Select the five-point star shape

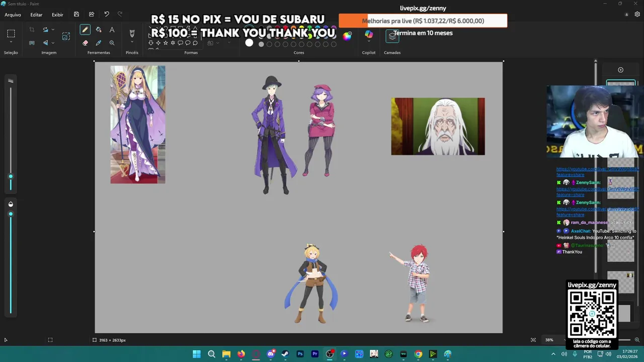pos(166,43)
